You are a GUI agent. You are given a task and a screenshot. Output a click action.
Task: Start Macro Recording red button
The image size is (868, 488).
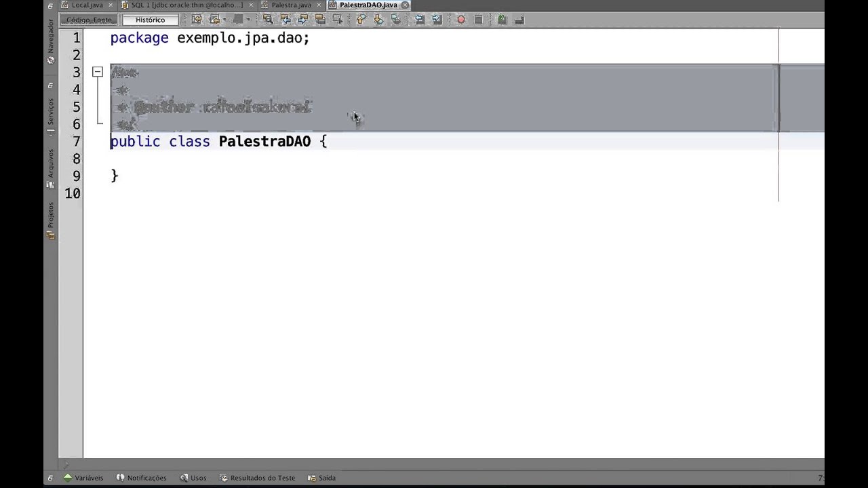point(460,20)
